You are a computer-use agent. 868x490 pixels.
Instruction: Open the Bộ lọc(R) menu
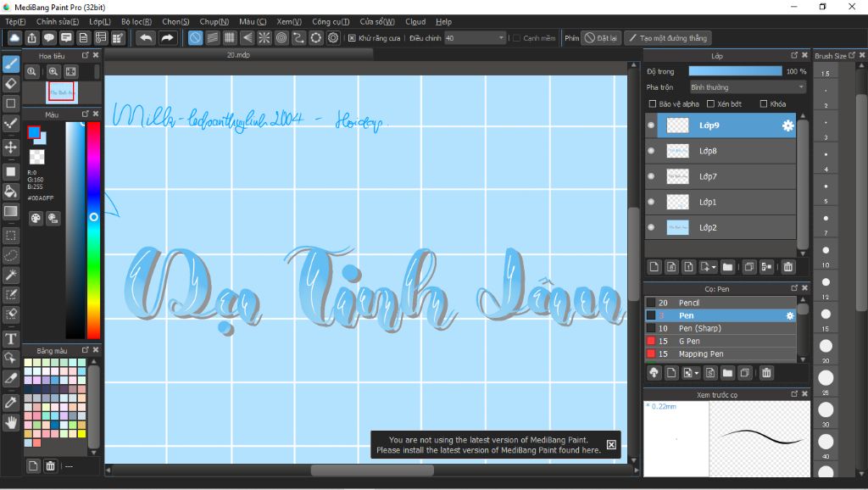(136, 21)
